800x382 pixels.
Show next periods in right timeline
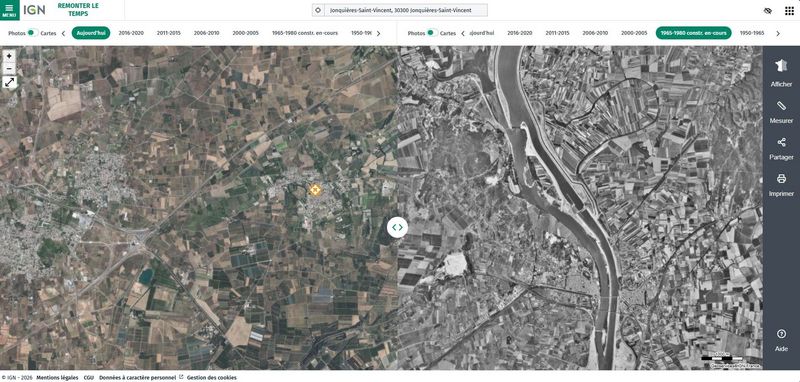pos(778,33)
